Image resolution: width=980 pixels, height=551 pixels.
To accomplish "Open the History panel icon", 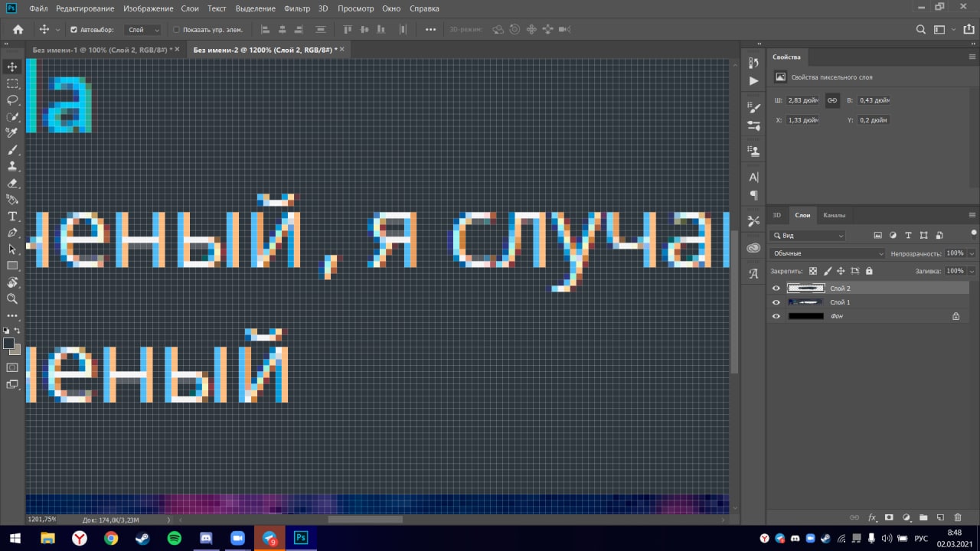I will (753, 64).
